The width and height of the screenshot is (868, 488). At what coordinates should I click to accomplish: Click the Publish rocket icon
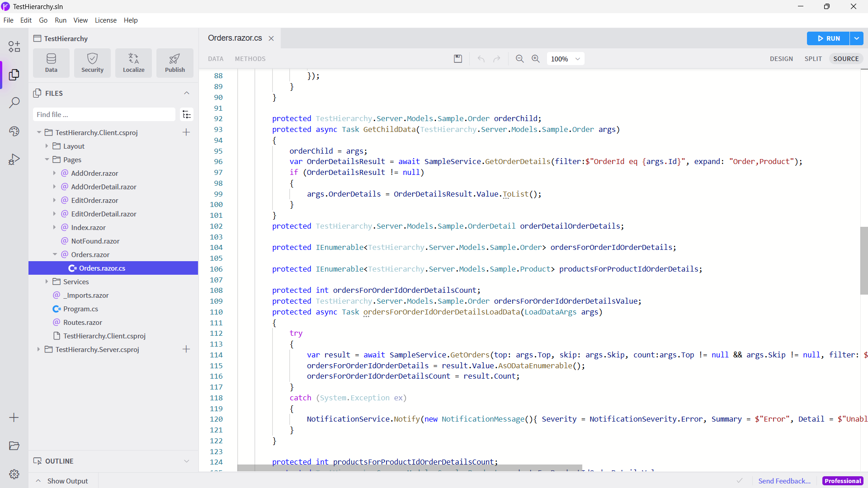(175, 63)
